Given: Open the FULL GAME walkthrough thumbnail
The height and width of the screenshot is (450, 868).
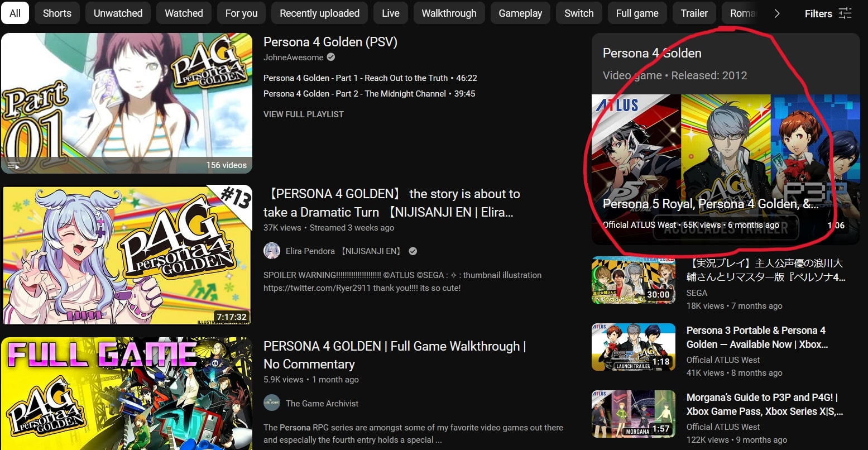Looking at the screenshot, I should pos(127,393).
